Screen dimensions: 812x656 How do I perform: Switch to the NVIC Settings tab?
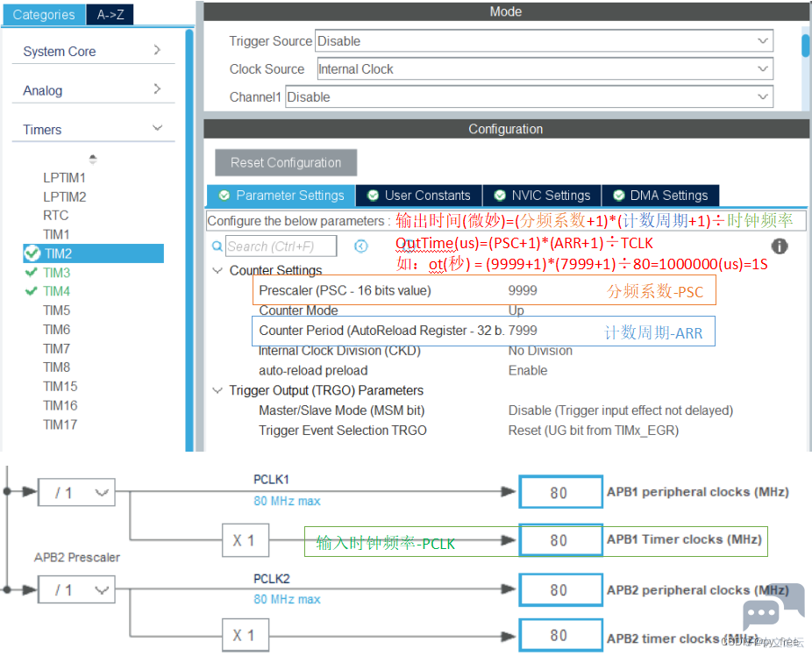pos(541,196)
